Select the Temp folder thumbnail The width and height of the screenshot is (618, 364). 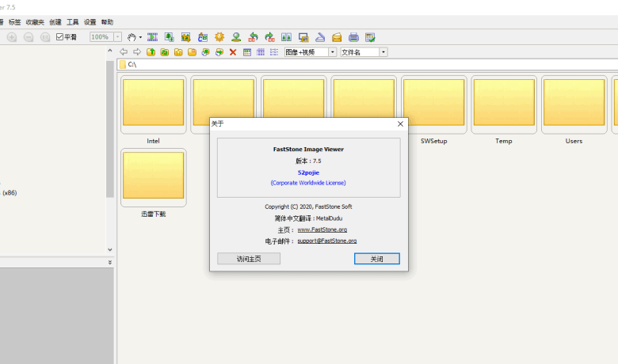pos(504,104)
